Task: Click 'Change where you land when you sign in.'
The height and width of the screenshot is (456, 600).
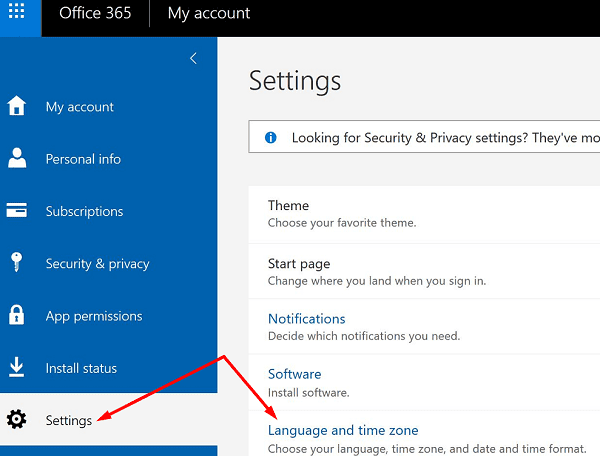Action: (377, 281)
